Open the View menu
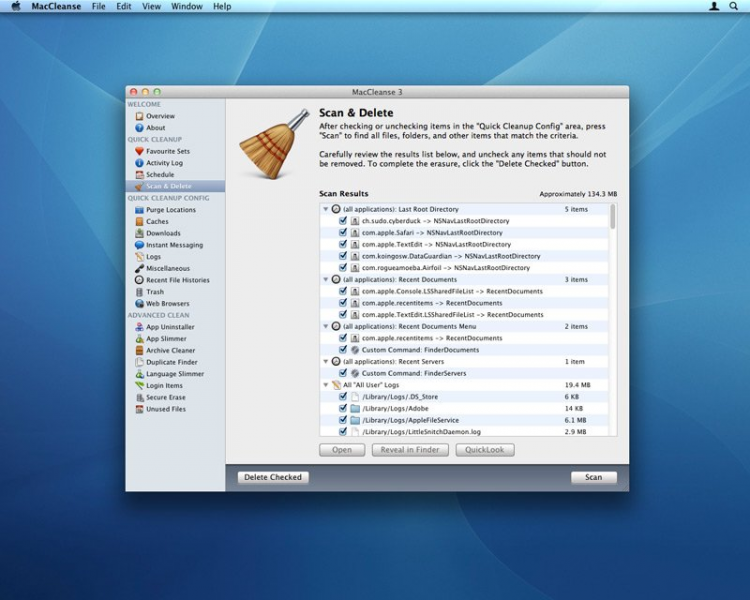750x600 pixels. 151,6
